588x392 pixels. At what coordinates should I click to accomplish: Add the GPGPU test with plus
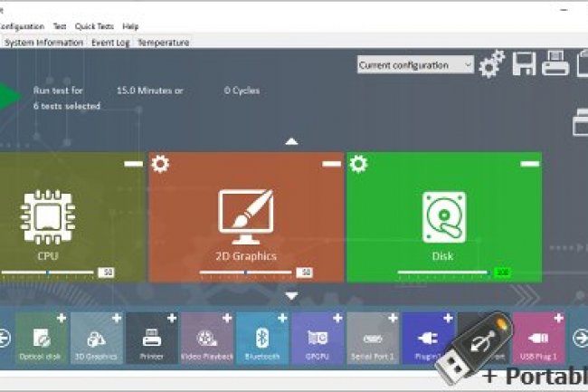(337, 319)
